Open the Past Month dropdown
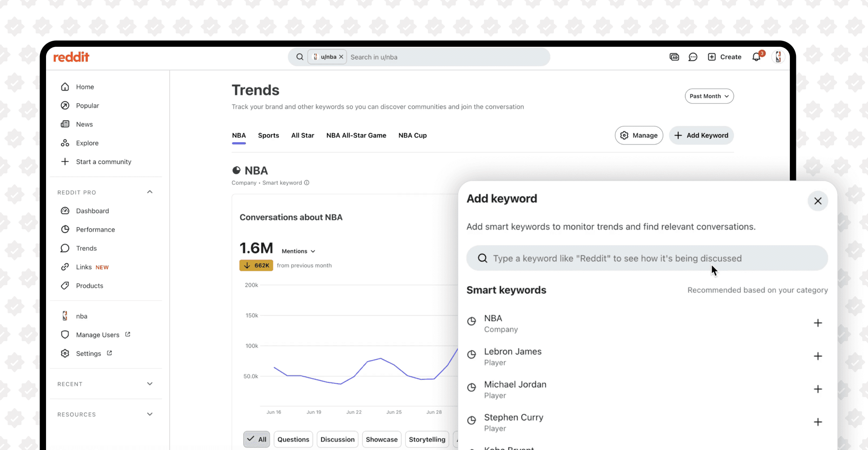The width and height of the screenshot is (868, 450). tap(709, 96)
